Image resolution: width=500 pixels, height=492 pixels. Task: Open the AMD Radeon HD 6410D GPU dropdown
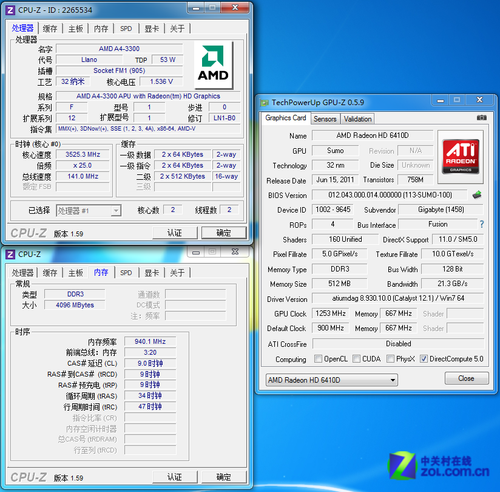(x=332, y=380)
